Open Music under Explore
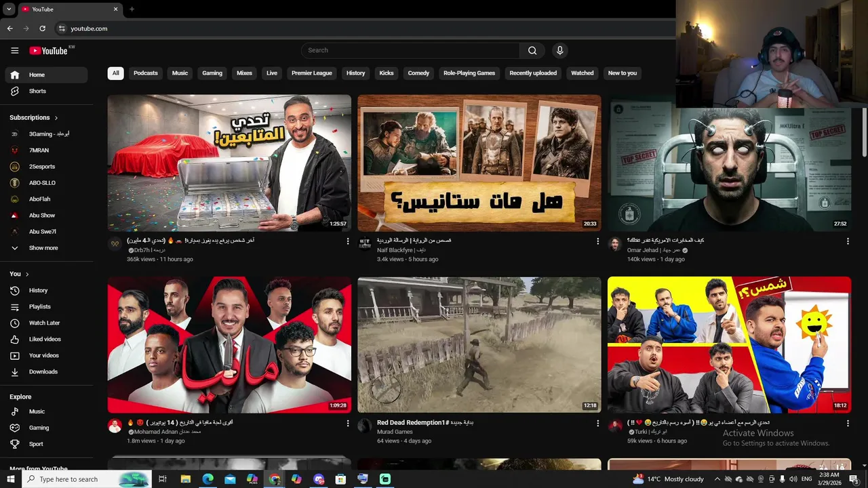868x488 pixels. 46,411
